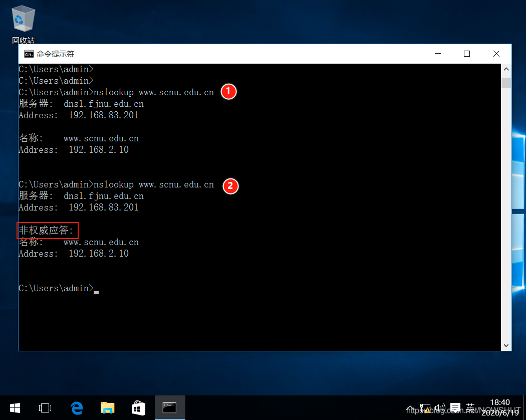Viewport: 526px width, 420px height.
Task: Click the scrollbar down arrow in console
Action: coord(506,345)
